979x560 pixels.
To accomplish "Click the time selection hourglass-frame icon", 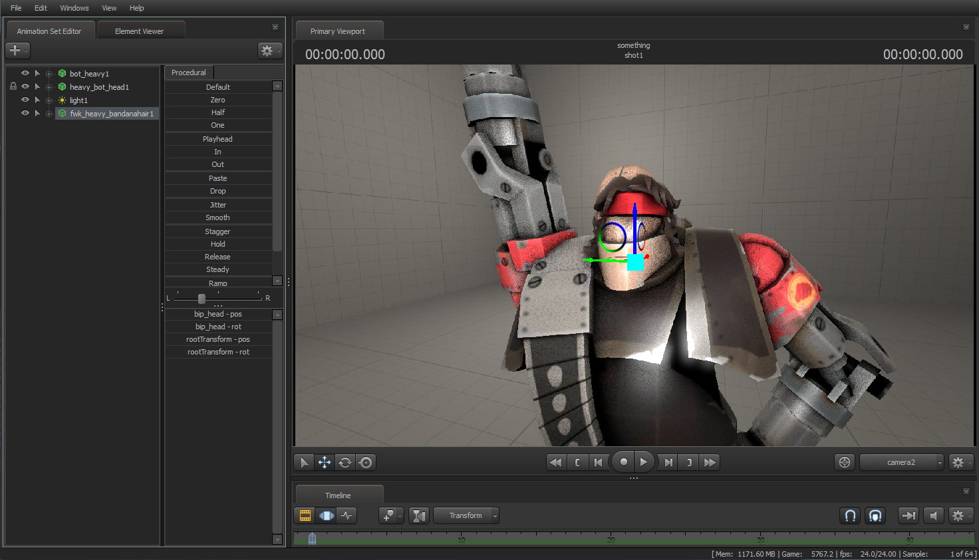I will pyautogui.click(x=419, y=515).
